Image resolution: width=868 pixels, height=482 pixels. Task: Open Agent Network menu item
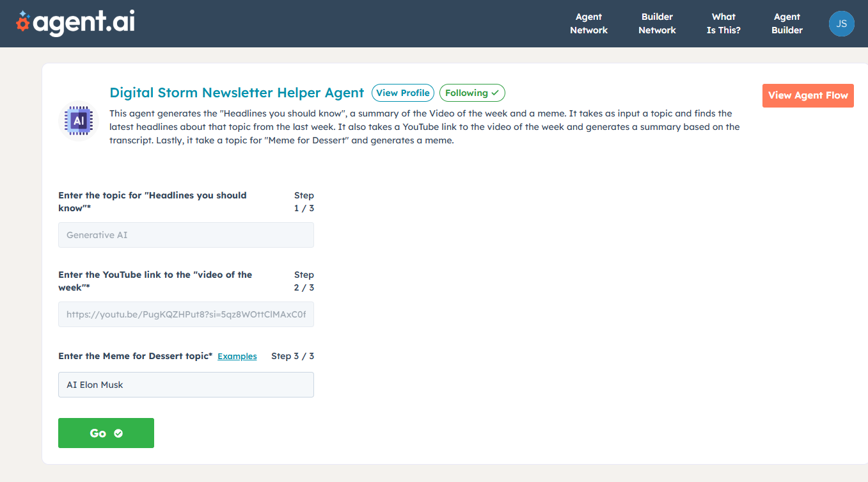click(588, 24)
